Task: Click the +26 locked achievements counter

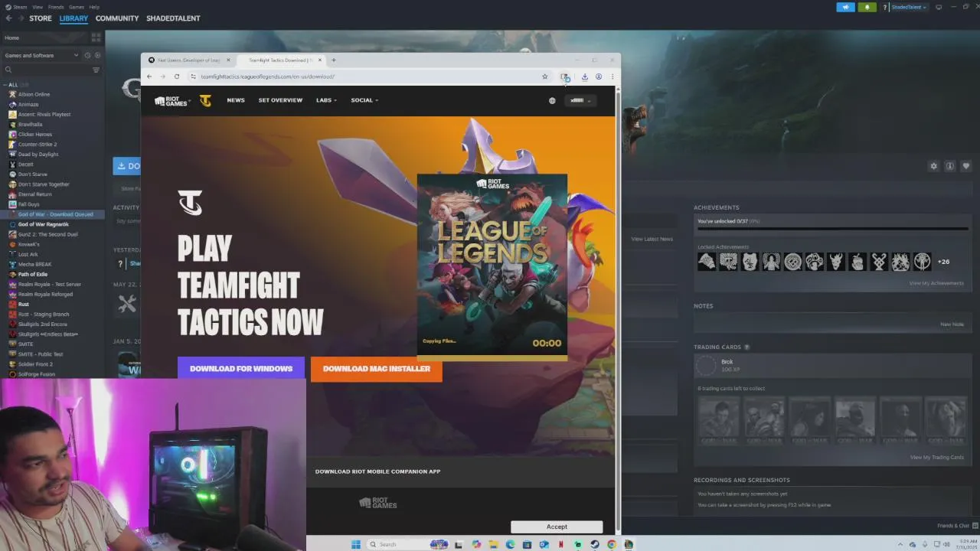Action: tap(943, 262)
